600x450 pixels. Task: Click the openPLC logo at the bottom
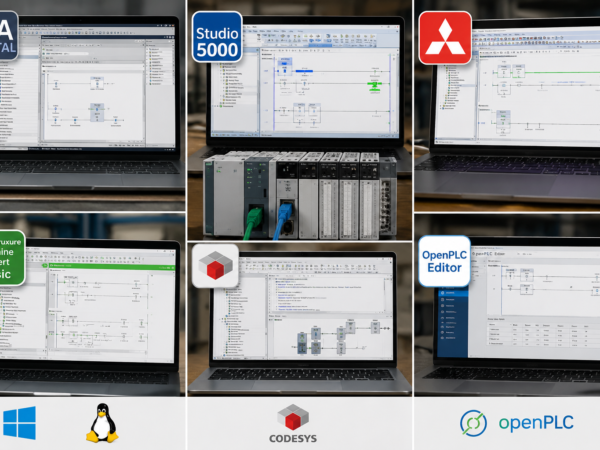517,423
